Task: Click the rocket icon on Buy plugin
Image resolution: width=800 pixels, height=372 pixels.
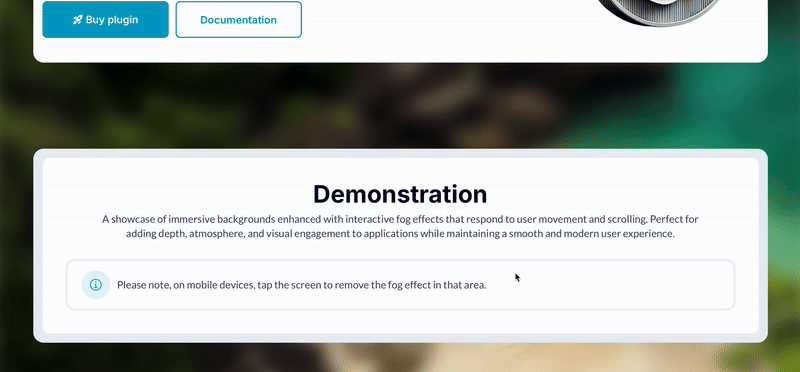Action: click(x=78, y=20)
